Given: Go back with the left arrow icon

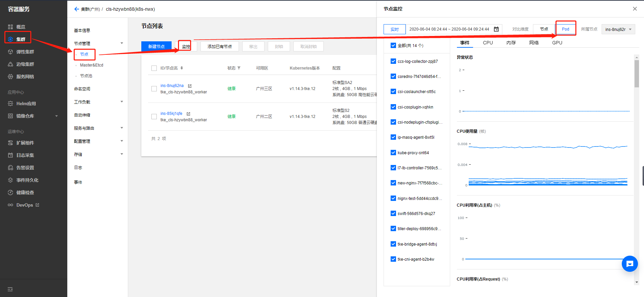Looking at the screenshot, I should pos(77,9).
